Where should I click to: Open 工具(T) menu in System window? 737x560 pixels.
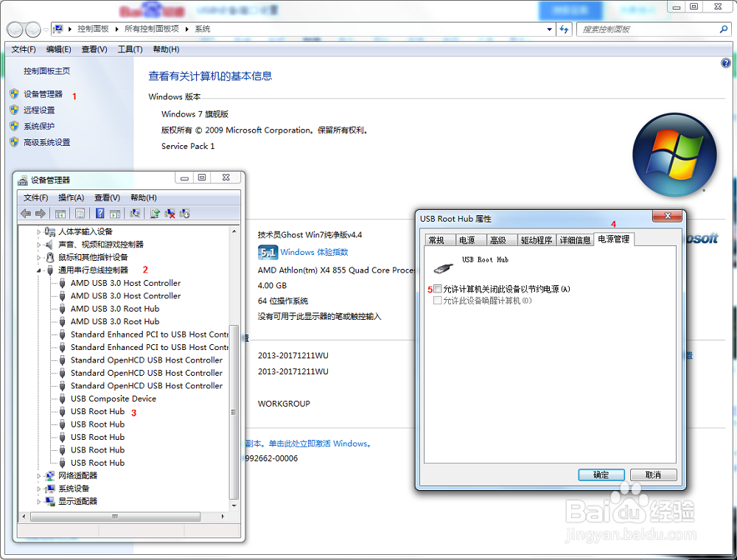[x=130, y=49]
